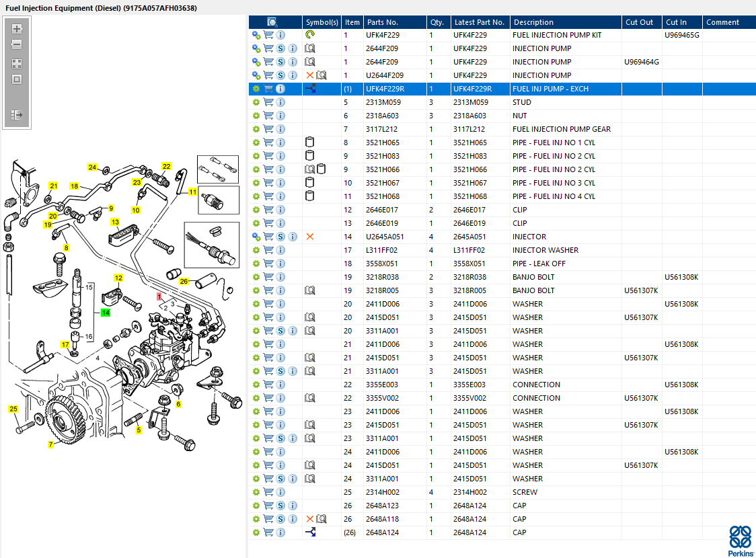756x558 pixels.
Task: Add L311FF02 INJECTOR WASHER to cart
Action: [268, 251]
